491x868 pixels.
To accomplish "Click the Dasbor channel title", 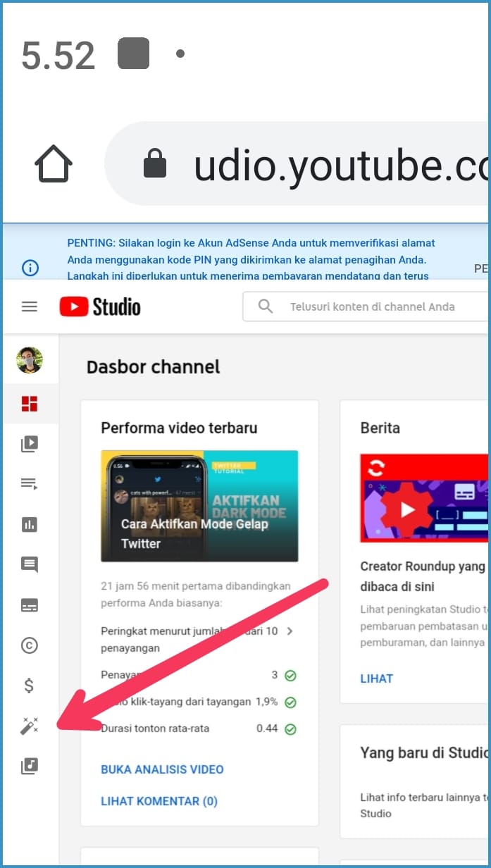I will (153, 367).
